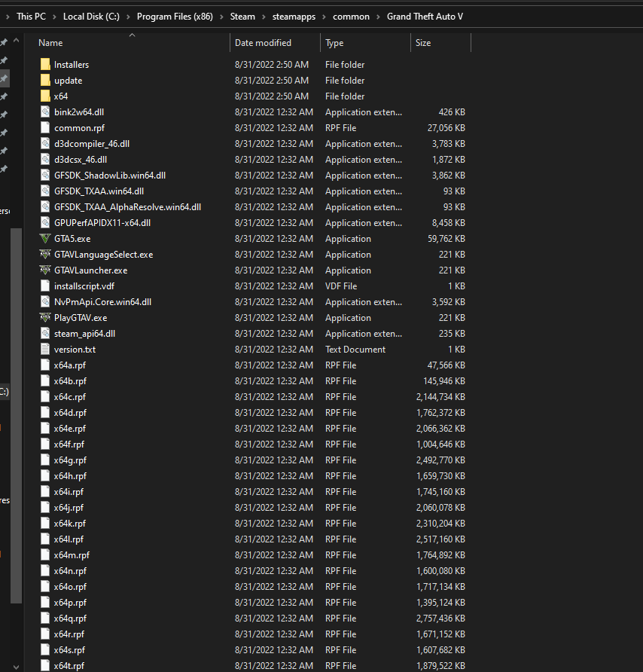Select the version.txt text document icon
This screenshot has height=672, width=643.
pos(44,349)
